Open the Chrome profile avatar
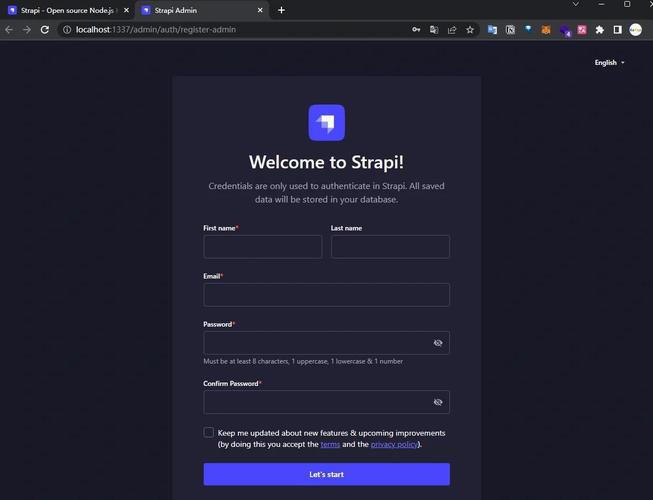The width and height of the screenshot is (653, 500). (636, 30)
